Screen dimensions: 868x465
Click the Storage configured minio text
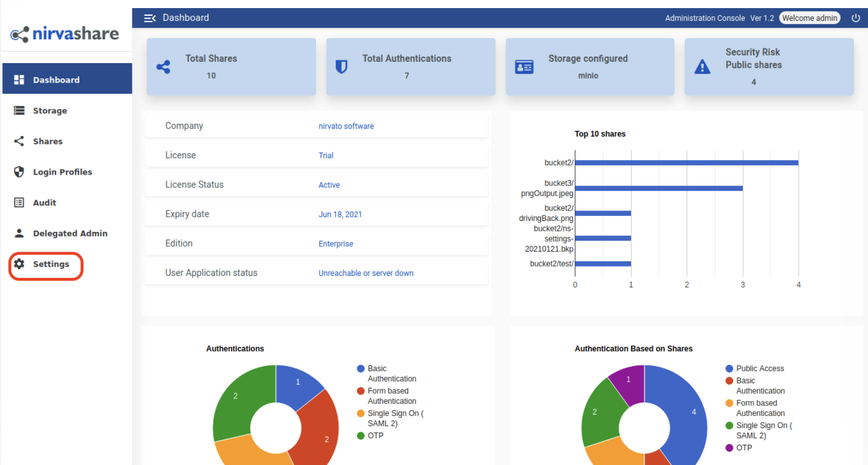pyautogui.click(x=588, y=76)
